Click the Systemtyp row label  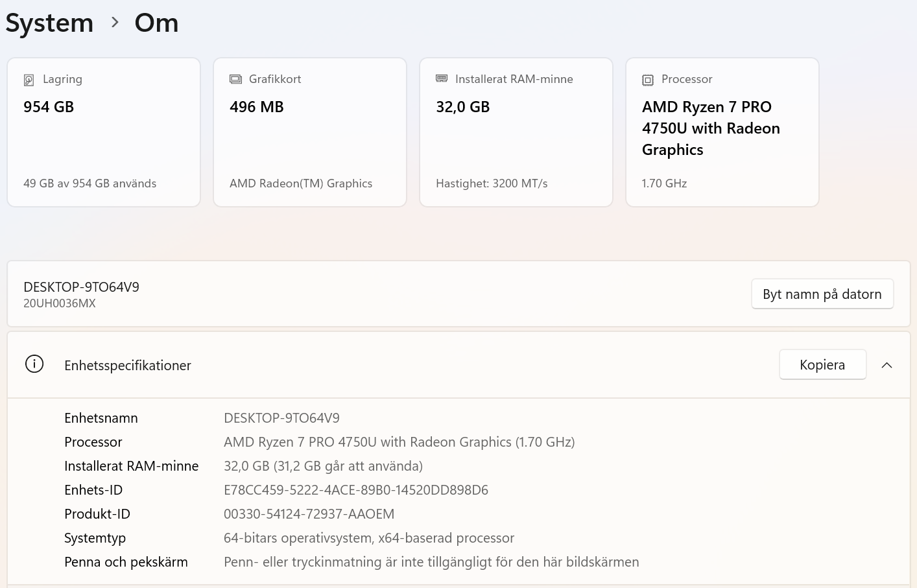point(95,538)
